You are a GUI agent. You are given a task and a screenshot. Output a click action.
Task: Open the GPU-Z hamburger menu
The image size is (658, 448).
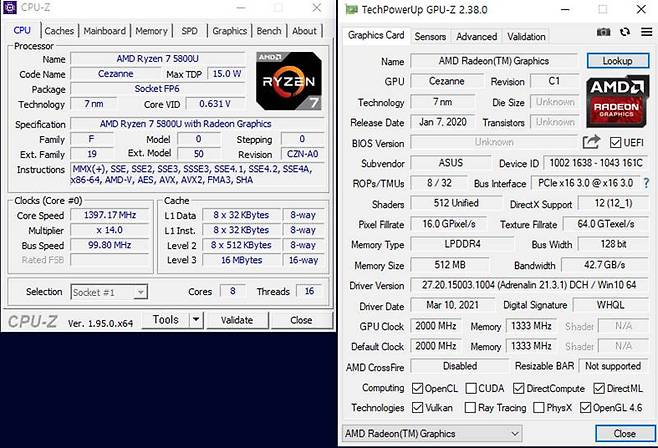tap(647, 32)
